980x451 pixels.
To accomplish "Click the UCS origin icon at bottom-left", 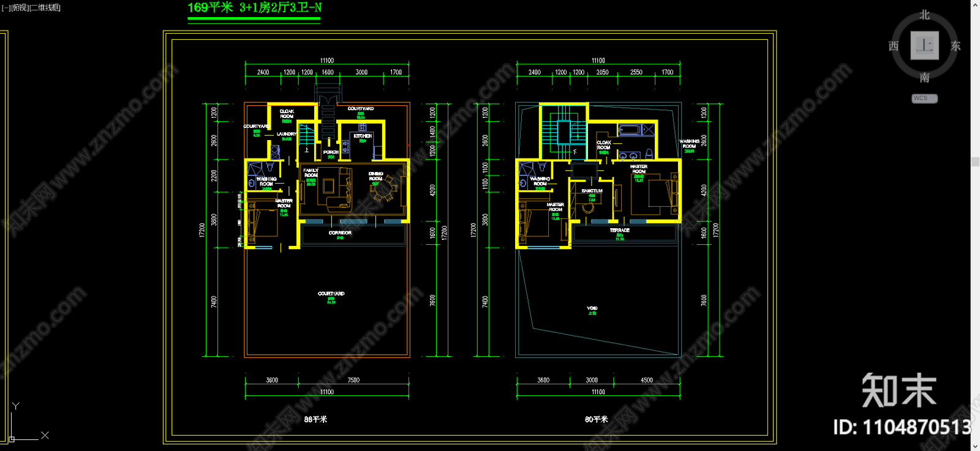I will coord(12,438).
